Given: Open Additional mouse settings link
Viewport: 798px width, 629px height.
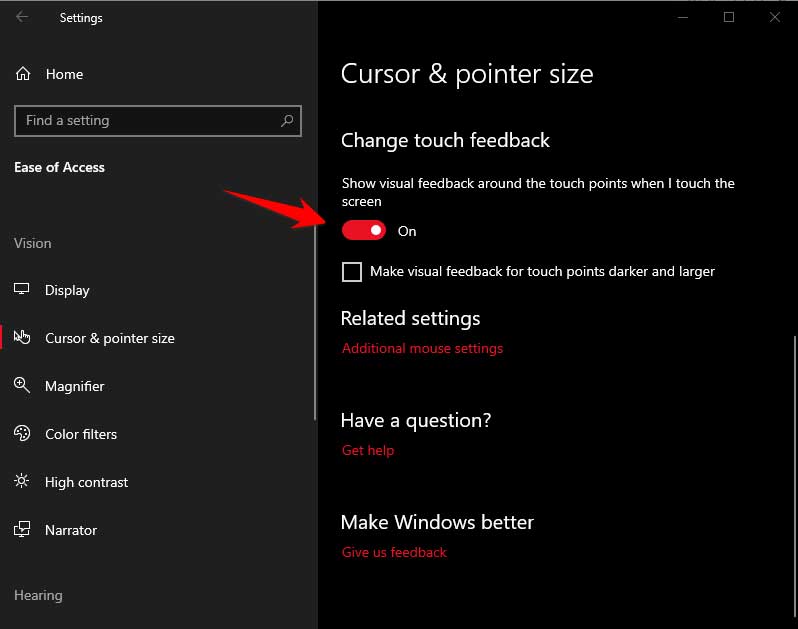Looking at the screenshot, I should tap(422, 349).
